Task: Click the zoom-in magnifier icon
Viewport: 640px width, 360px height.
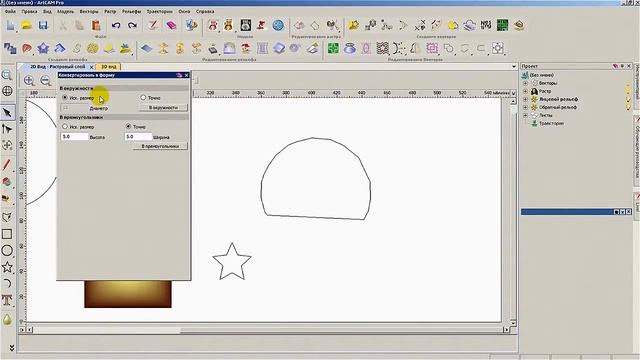Action: [29, 80]
